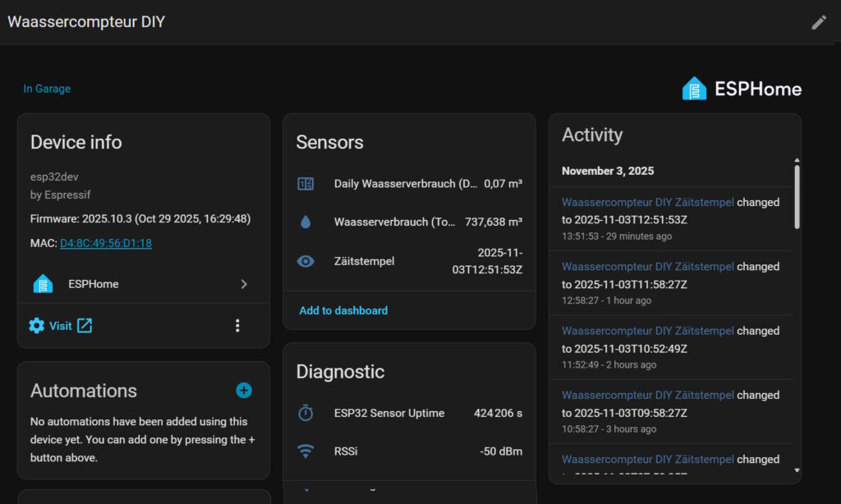Open first Waassercompteur DIY Zäitstempel activity link
This screenshot has height=504, width=841.
pos(647,202)
